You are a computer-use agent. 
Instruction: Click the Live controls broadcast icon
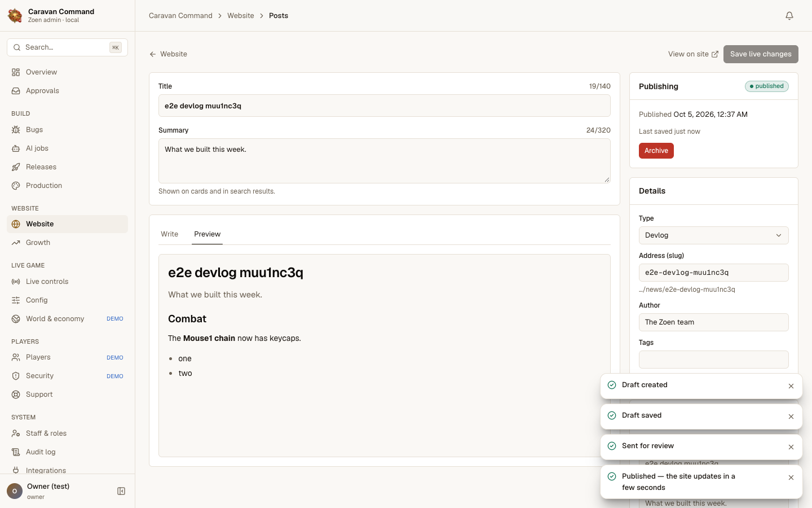pos(16,282)
